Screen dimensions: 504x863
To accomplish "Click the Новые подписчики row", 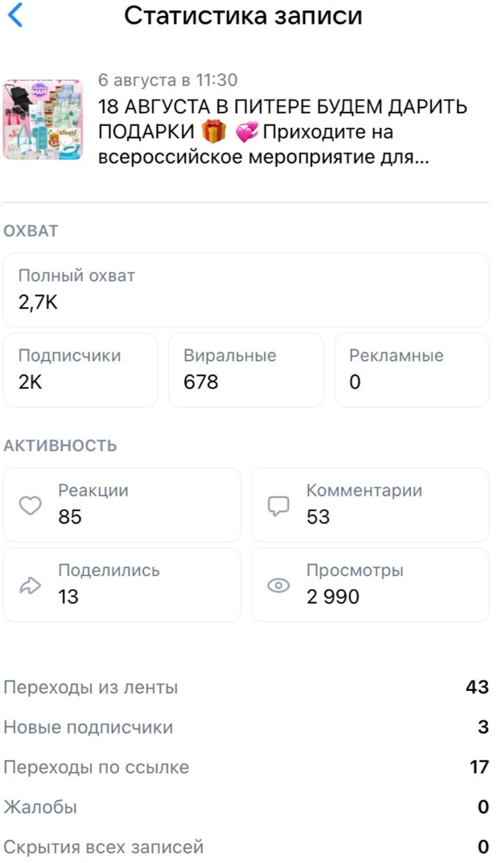I will (x=246, y=727).
